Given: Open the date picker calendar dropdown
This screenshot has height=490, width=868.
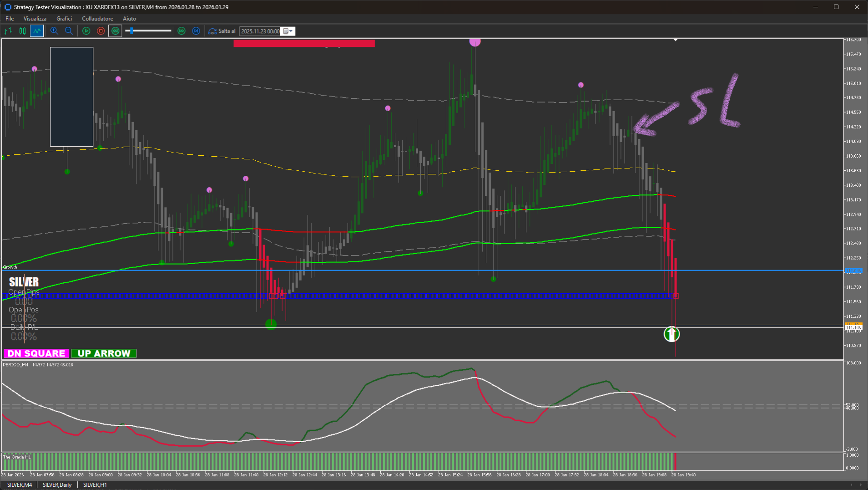Looking at the screenshot, I should pyautogui.click(x=288, y=31).
